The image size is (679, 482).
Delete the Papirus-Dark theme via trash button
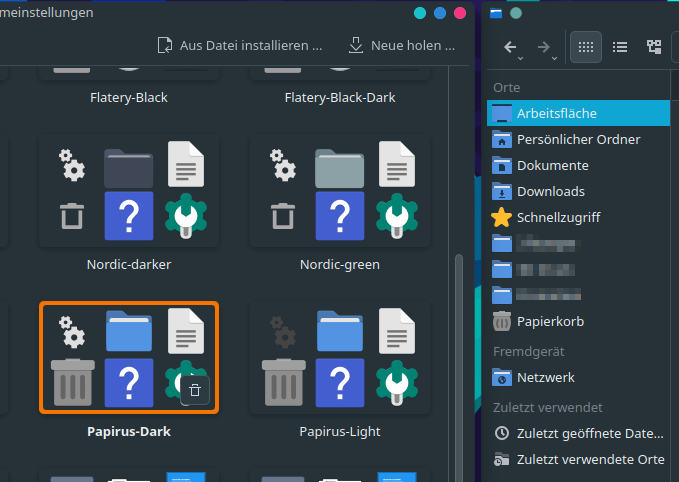click(195, 390)
